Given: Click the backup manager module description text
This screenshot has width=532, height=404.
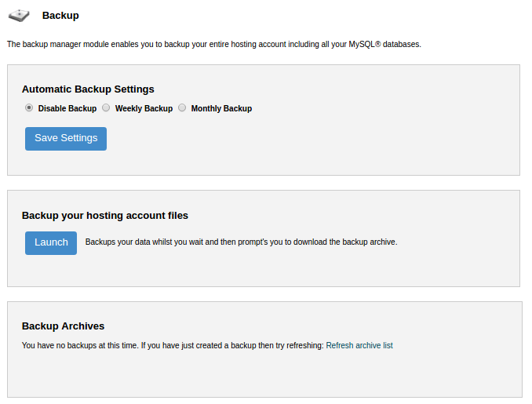Looking at the screenshot, I should tap(214, 45).
